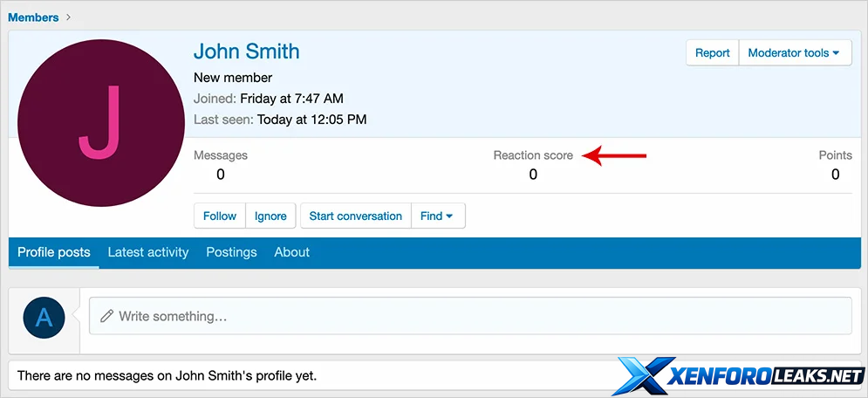Start conversation with John Smith
The width and height of the screenshot is (868, 398).
point(356,216)
